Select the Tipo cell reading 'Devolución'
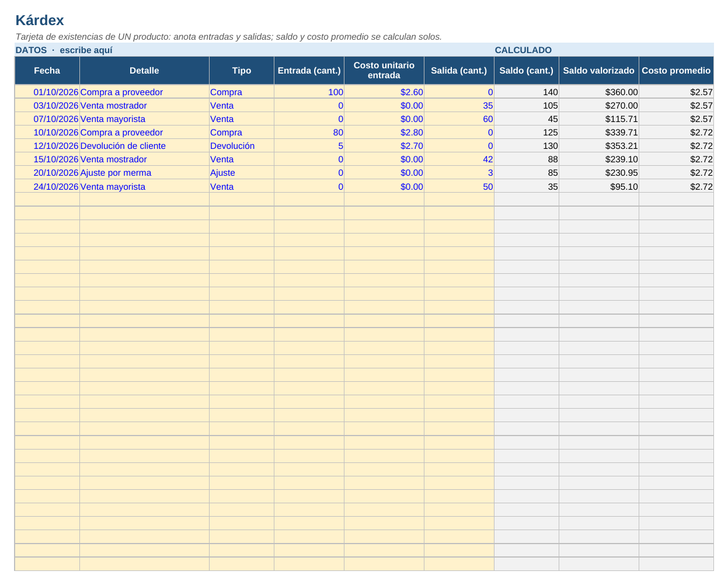The image size is (728, 585). [x=242, y=146]
